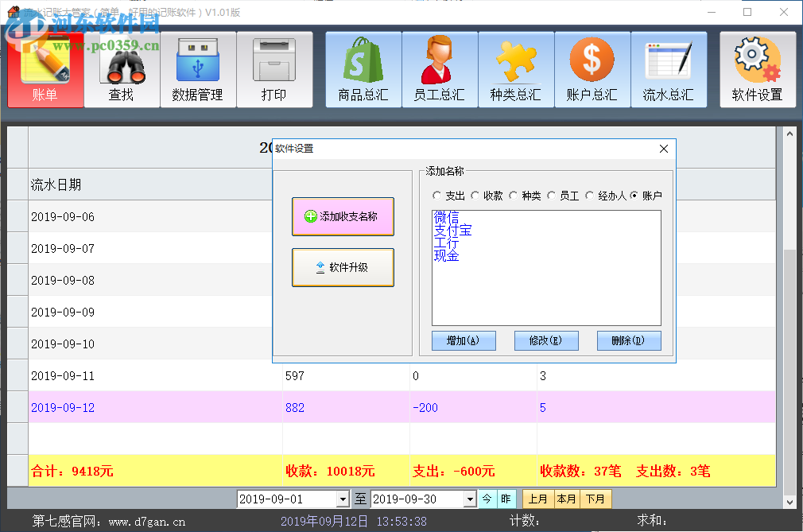The image size is (803, 532).
Task: Open 软件设置 gear settings
Action: click(758, 70)
